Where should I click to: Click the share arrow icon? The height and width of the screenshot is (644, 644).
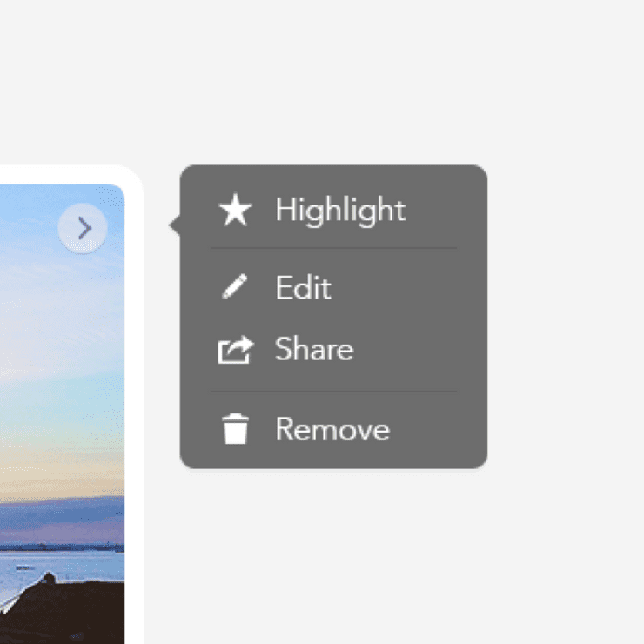pos(236,350)
